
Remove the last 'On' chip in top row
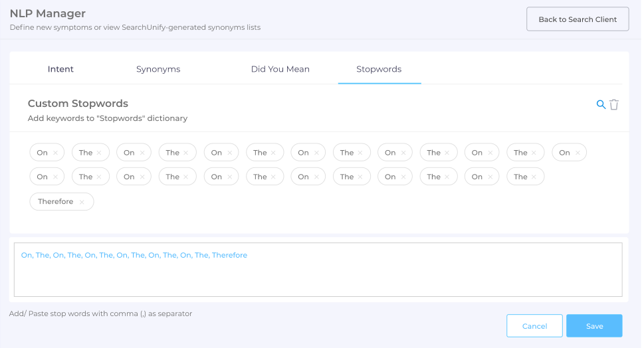pyautogui.click(x=578, y=153)
